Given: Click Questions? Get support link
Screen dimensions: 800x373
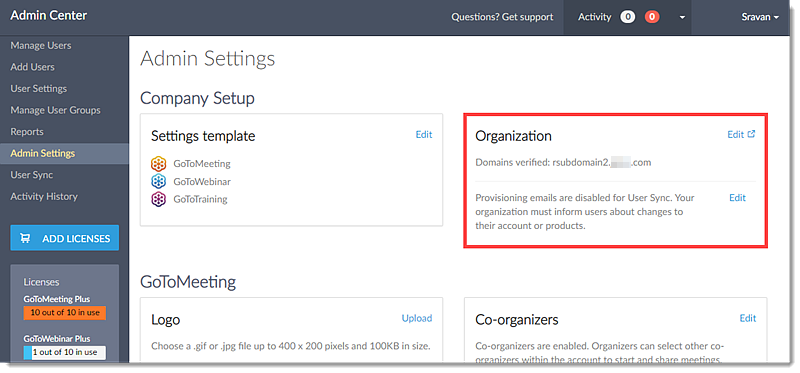Looking at the screenshot, I should (502, 17).
